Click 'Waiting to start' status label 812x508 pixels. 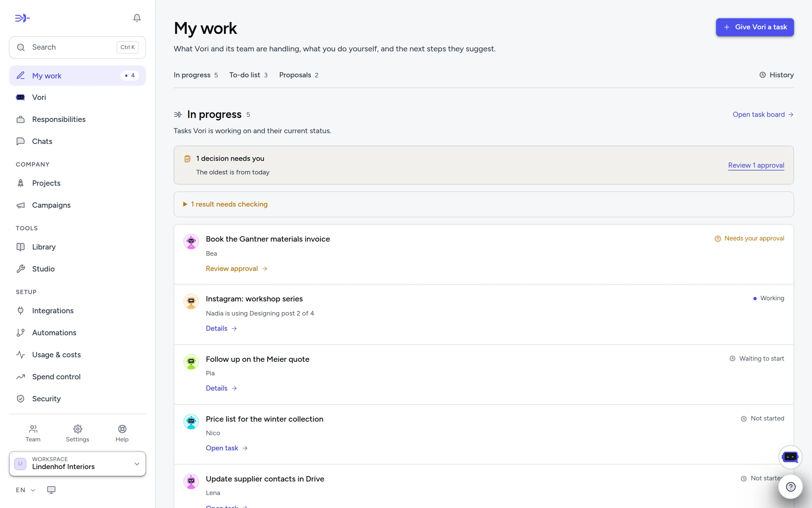757,358
